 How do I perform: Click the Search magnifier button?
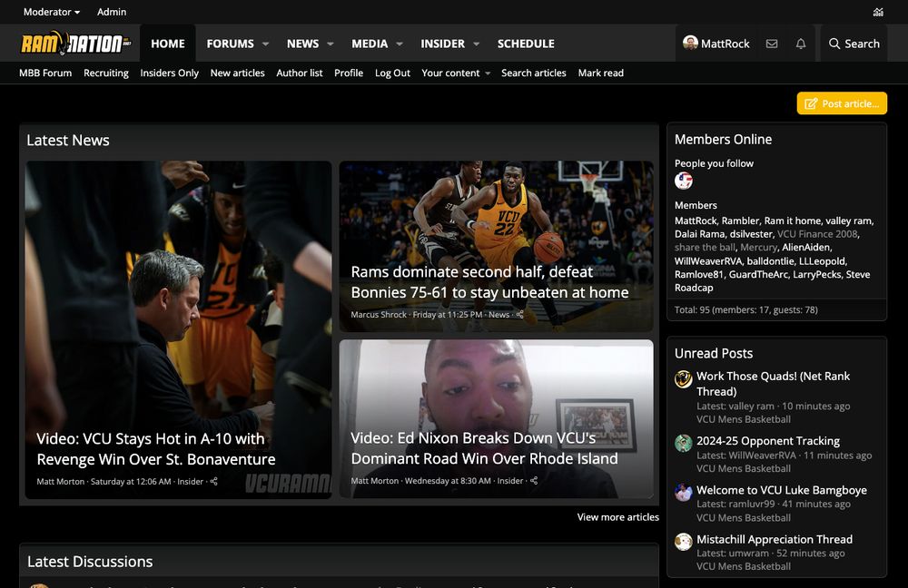[x=854, y=44]
